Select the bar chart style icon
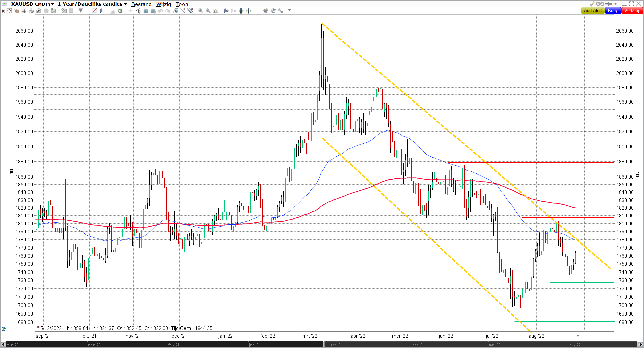644x348 pixels. pyautogui.click(x=102, y=11)
